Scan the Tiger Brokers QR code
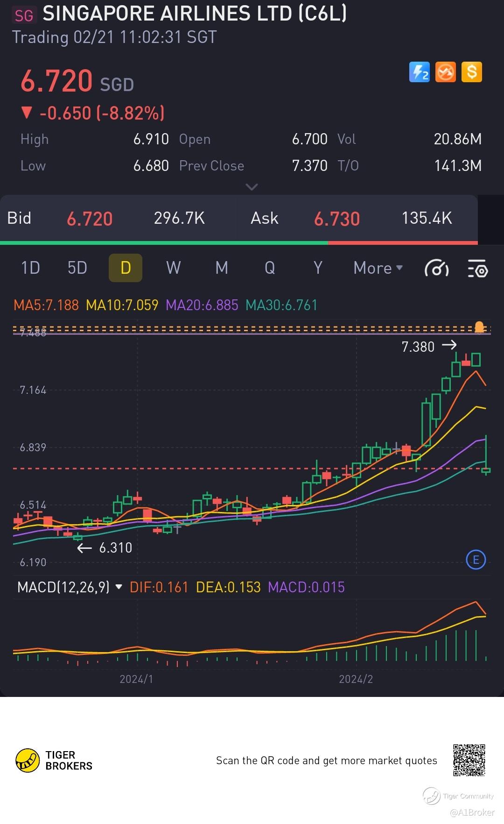Screen dimensions: 504x824 [x=469, y=760]
